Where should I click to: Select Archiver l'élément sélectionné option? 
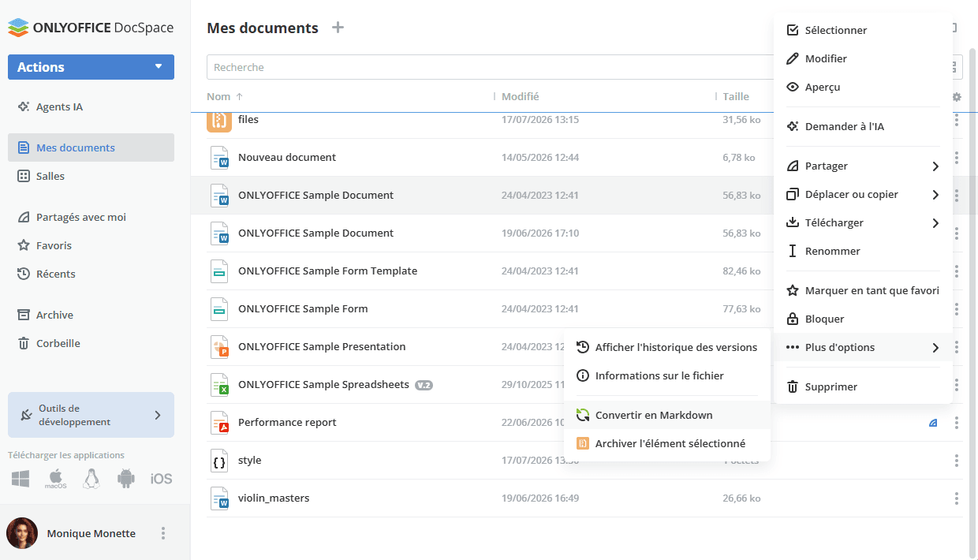667,443
